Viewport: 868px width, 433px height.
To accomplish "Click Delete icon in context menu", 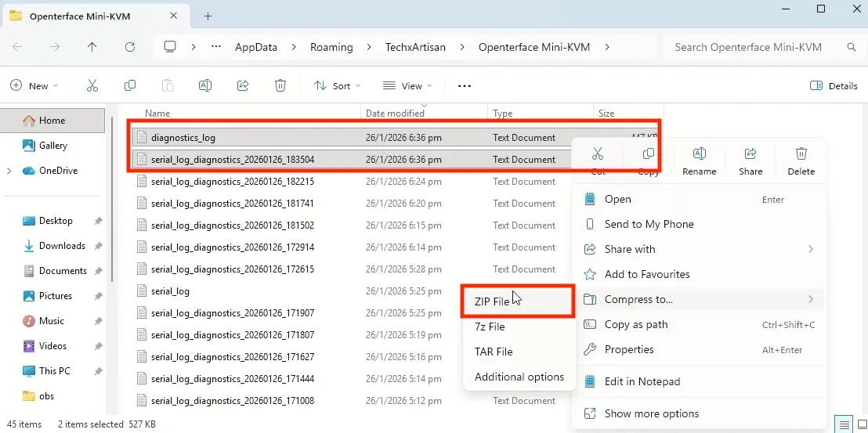I will point(801,160).
